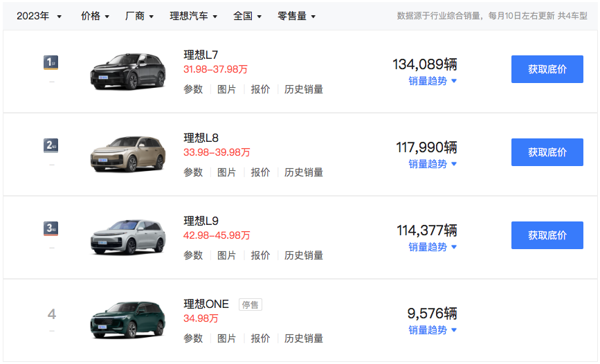The width and height of the screenshot is (600, 364).
Task: Open the 理想L8 car image
Action: pyautogui.click(x=129, y=154)
